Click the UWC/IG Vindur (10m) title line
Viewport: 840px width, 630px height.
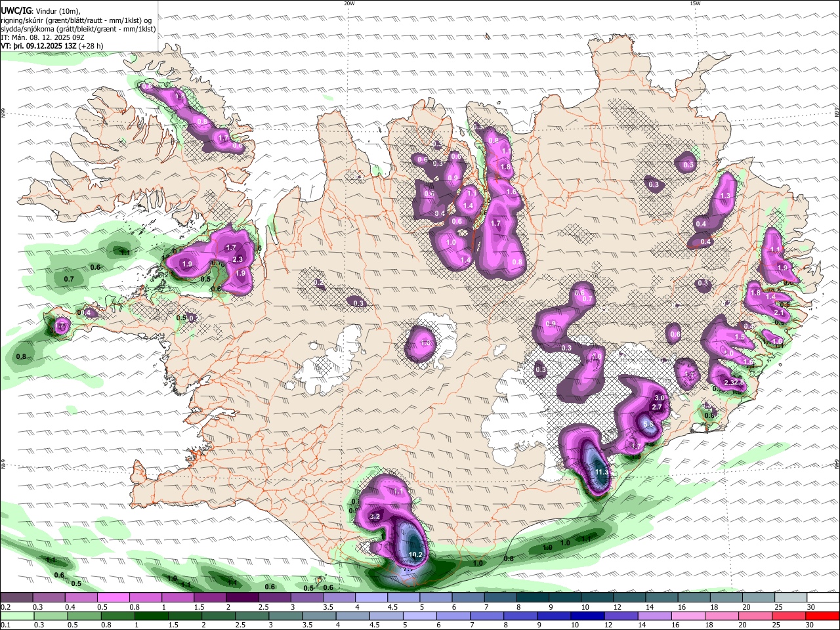(41, 10)
